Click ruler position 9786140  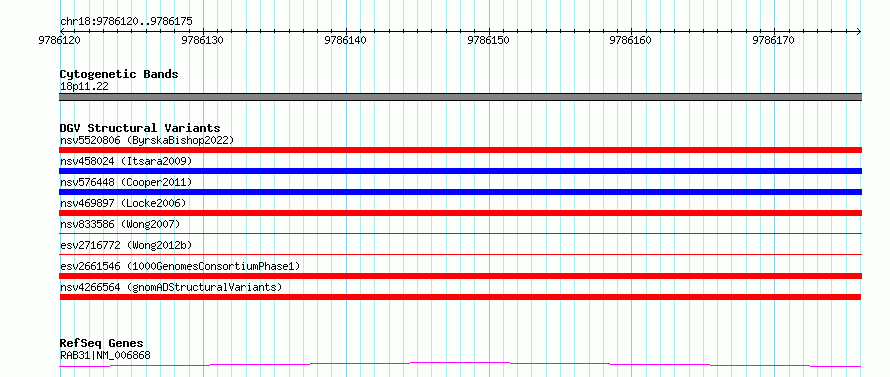pos(346,40)
